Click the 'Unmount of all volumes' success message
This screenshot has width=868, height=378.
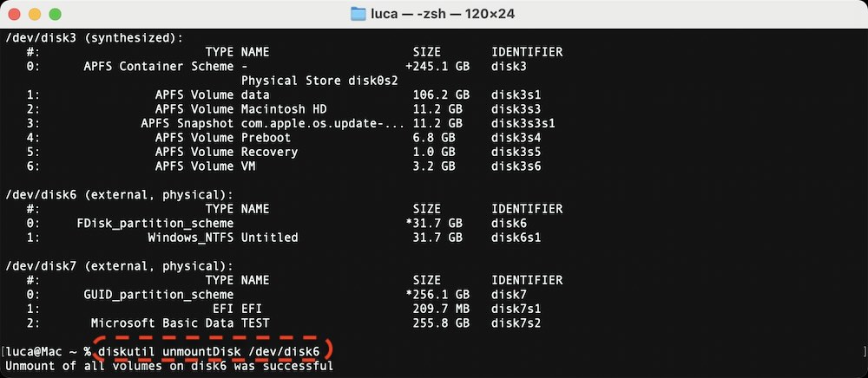tap(168, 365)
